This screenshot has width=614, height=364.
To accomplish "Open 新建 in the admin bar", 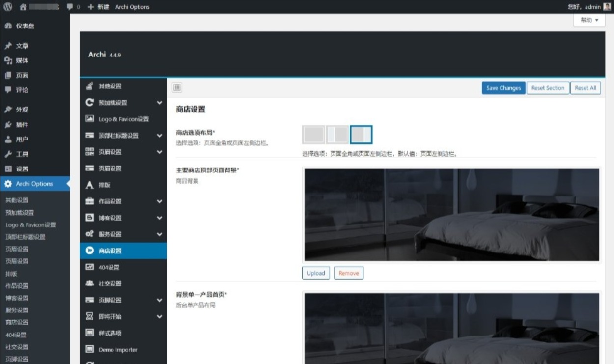I will (98, 7).
